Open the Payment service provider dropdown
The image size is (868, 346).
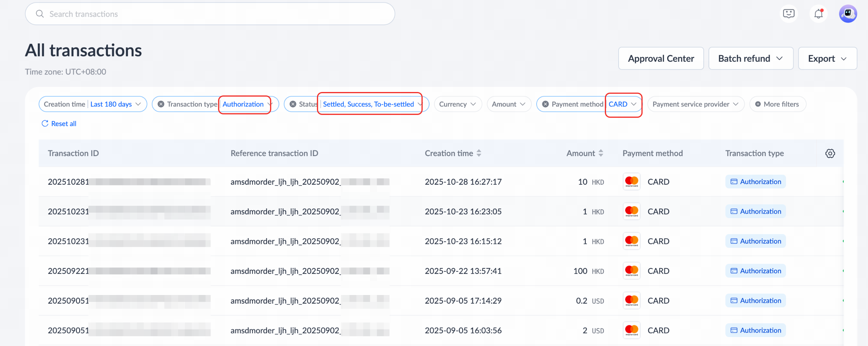pos(696,104)
